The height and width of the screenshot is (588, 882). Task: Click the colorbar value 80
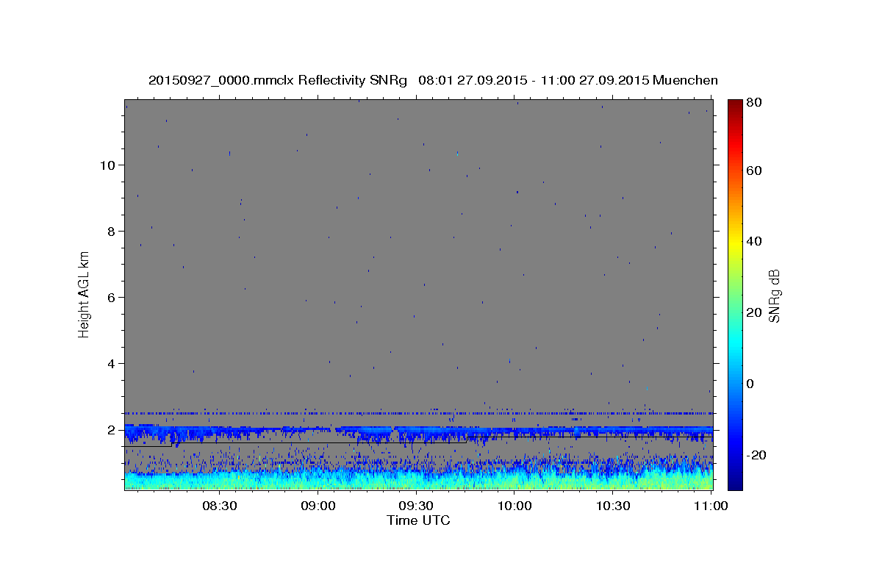(x=755, y=104)
